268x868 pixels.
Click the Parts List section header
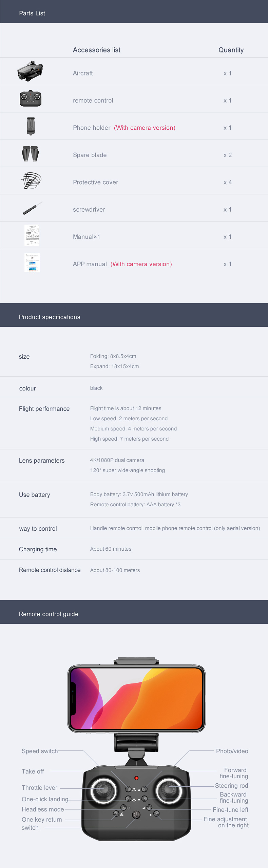(32, 13)
